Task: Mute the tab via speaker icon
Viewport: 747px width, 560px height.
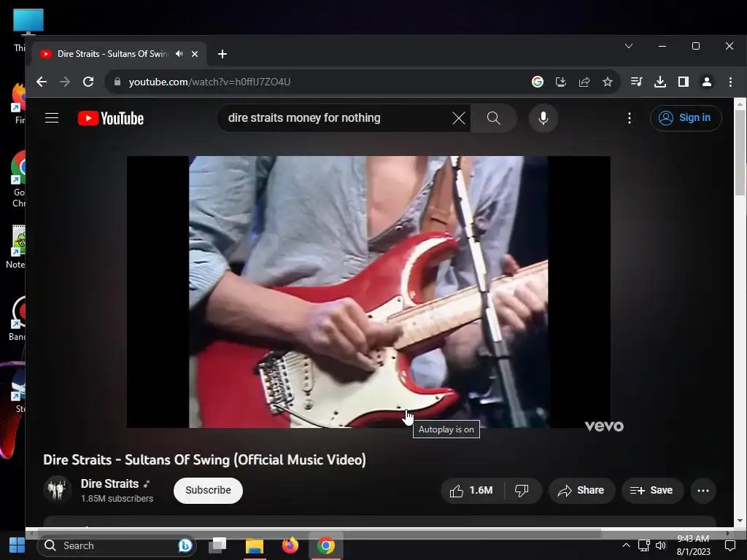Action: 179,54
